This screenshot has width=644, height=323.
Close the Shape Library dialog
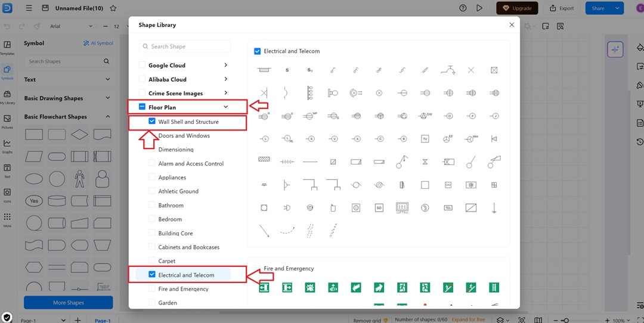512,24
